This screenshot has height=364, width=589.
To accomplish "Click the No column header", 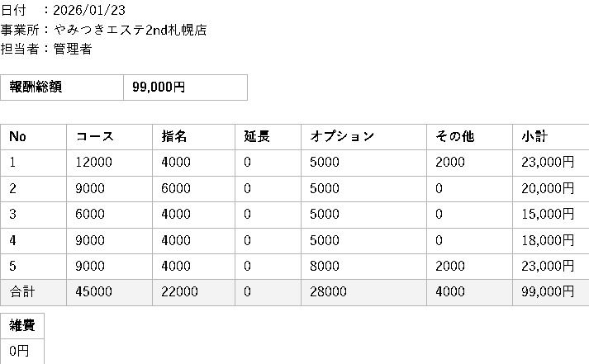I will tap(18, 136).
